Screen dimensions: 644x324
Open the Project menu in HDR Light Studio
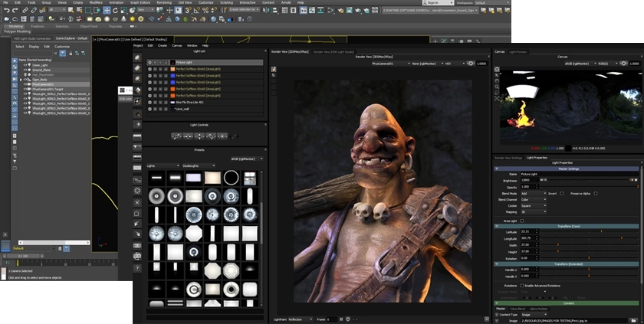pos(138,45)
